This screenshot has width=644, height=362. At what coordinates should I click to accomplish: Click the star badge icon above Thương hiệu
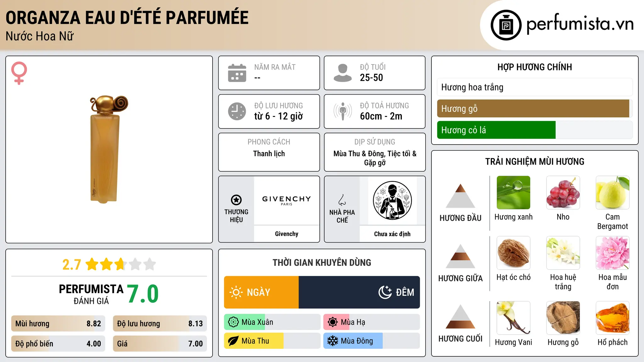click(x=236, y=200)
